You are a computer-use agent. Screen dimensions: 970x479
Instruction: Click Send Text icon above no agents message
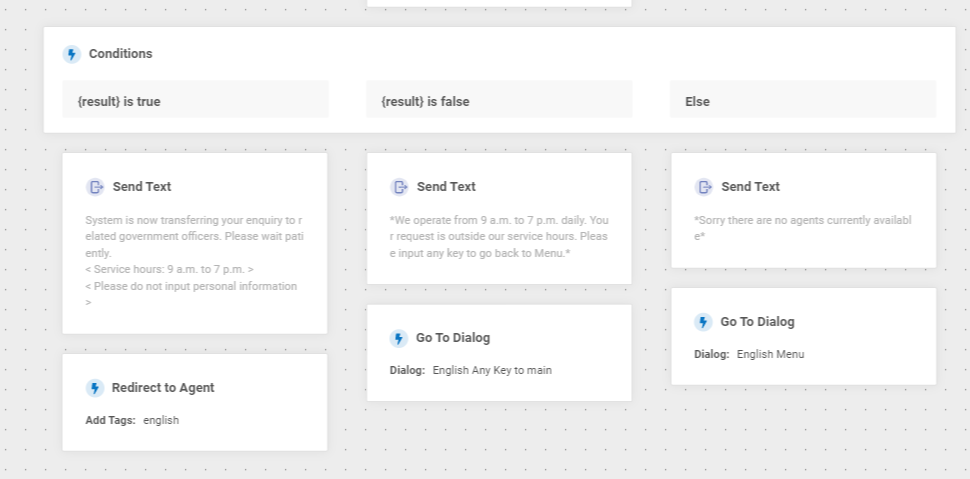[704, 187]
